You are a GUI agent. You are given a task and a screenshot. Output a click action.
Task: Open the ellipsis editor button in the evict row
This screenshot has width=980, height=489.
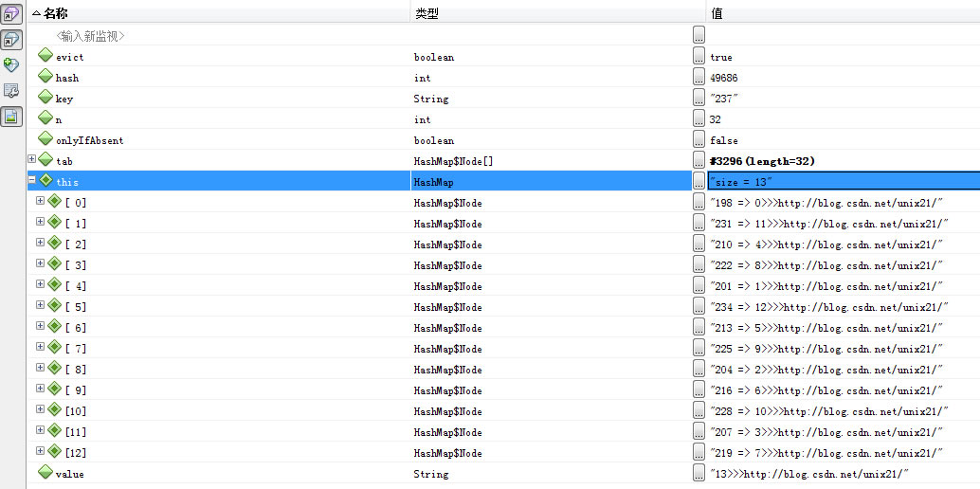pyautogui.click(x=699, y=56)
